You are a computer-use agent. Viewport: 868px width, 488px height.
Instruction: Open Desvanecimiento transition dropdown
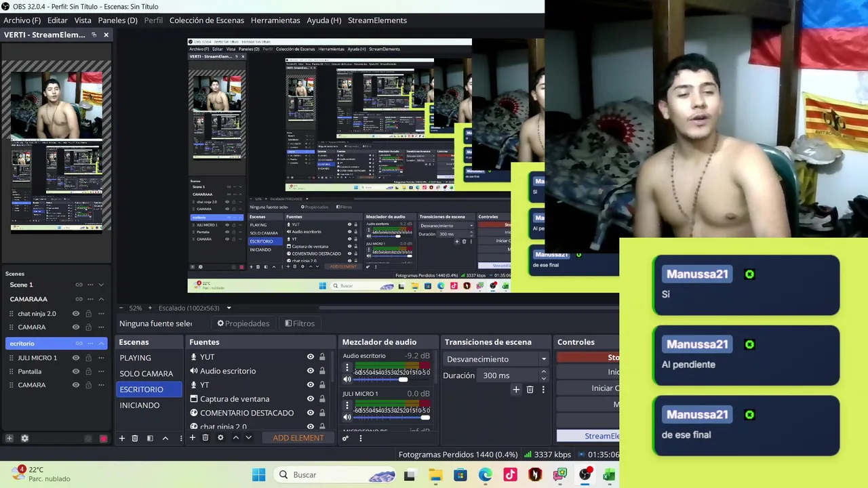496,359
